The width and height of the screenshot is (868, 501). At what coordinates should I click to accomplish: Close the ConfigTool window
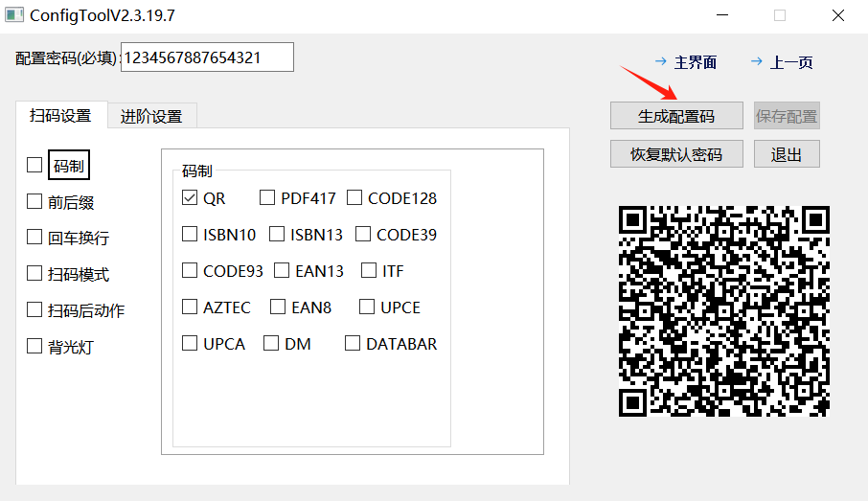point(838,15)
